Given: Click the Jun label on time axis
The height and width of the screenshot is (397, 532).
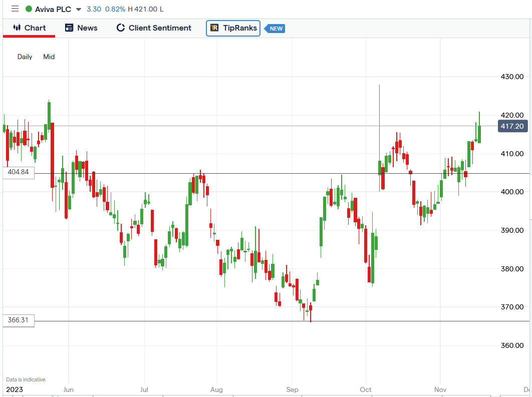Looking at the screenshot, I should pyautogui.click(x=69, y=389).
